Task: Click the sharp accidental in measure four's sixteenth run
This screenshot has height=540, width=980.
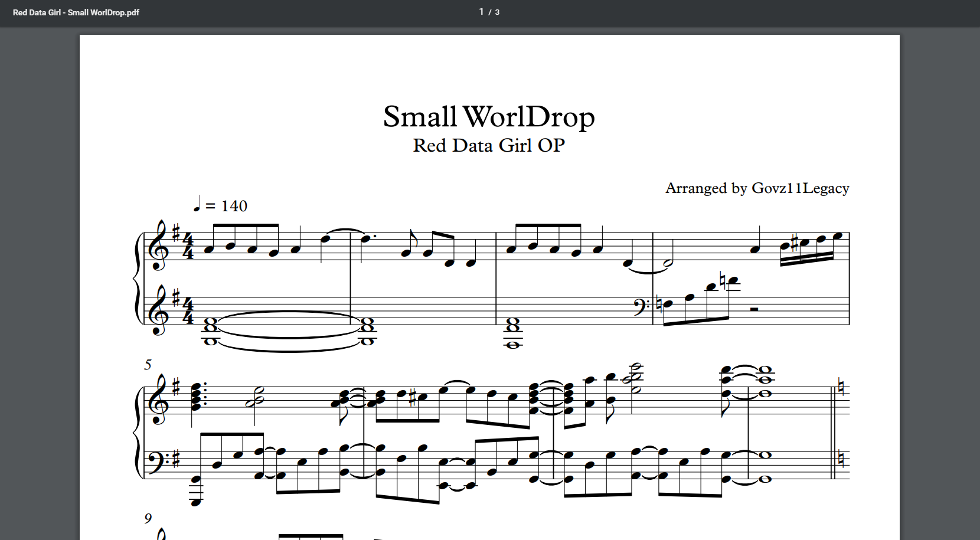Action: tap(795, 243)
